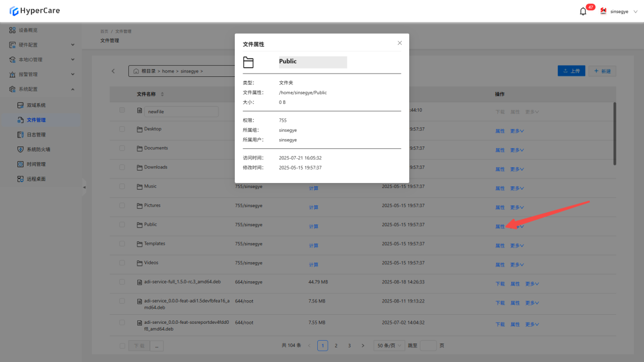Click the 上传 upload button
Screen dimensions: 644x362
tap(571, 71)
